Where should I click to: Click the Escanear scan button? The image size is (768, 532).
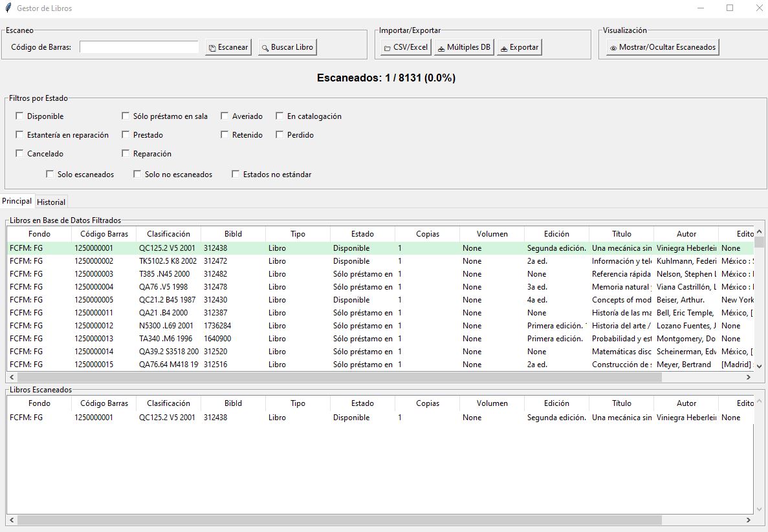tap(228, 47)
